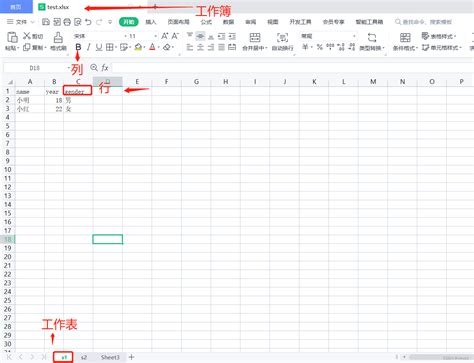Viewport: 474px width, 363px height.
Task: Toggle underline formatting
Action: (99, 47)
